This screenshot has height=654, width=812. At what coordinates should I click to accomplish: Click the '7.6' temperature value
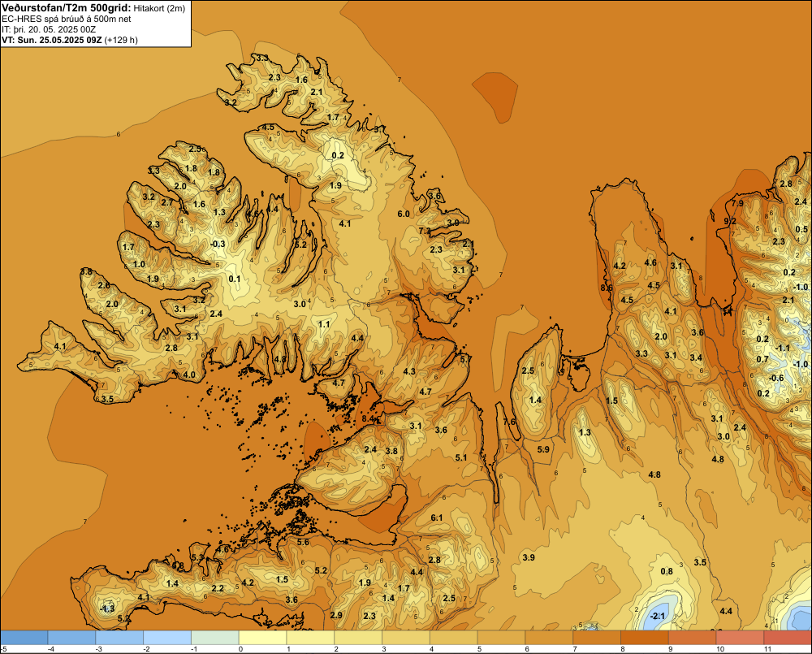click(x=510, y=422)
